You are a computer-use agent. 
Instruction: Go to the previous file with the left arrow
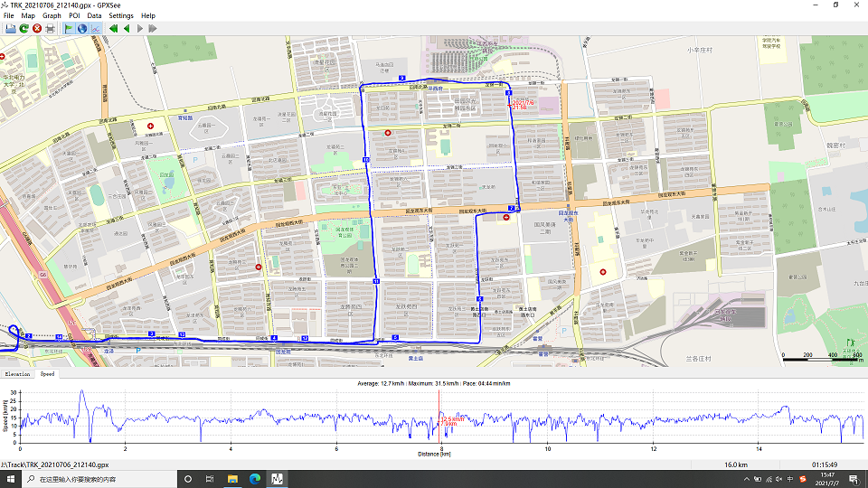tap(127, 28)
